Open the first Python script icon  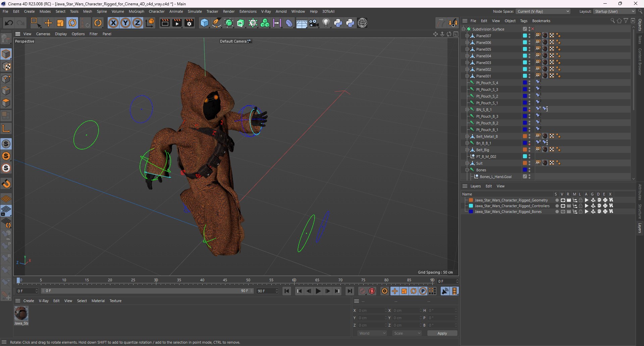tap(338, 23)
